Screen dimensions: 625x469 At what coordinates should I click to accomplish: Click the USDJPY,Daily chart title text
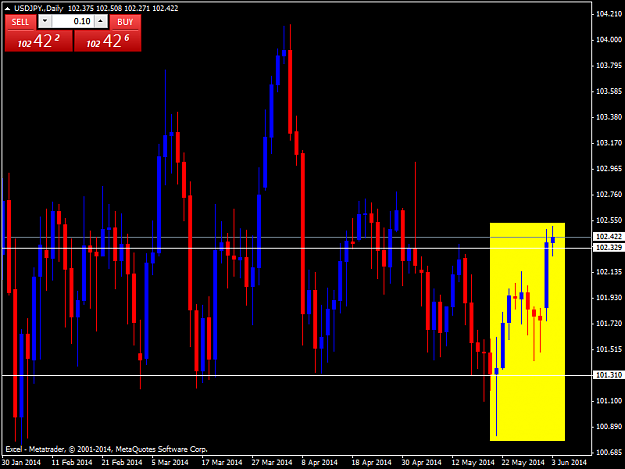point(39,8)
